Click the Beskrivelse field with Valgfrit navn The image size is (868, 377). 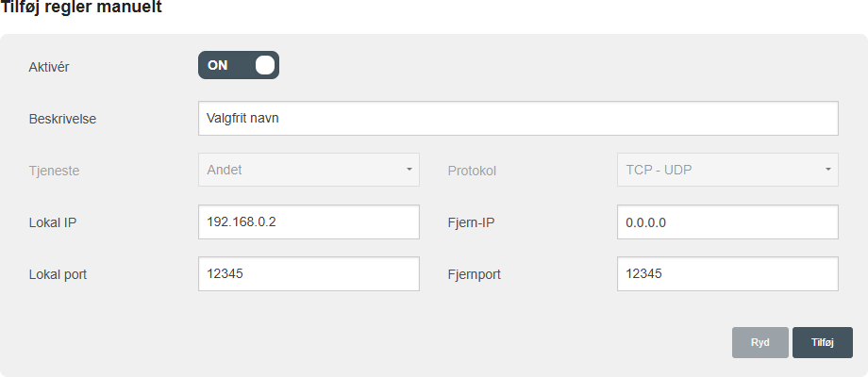[x=518, y=119]
